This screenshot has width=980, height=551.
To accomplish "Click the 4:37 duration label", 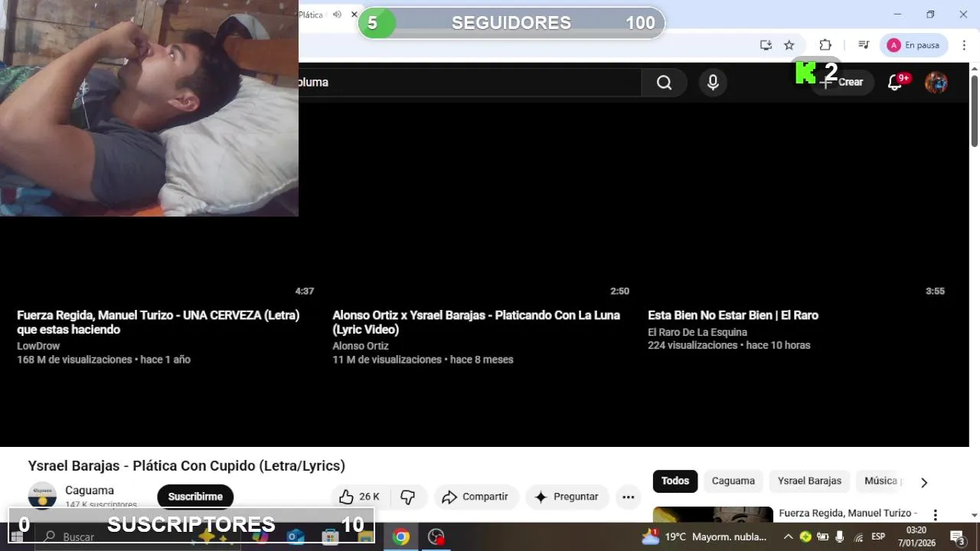I will [x=305, y=291].
